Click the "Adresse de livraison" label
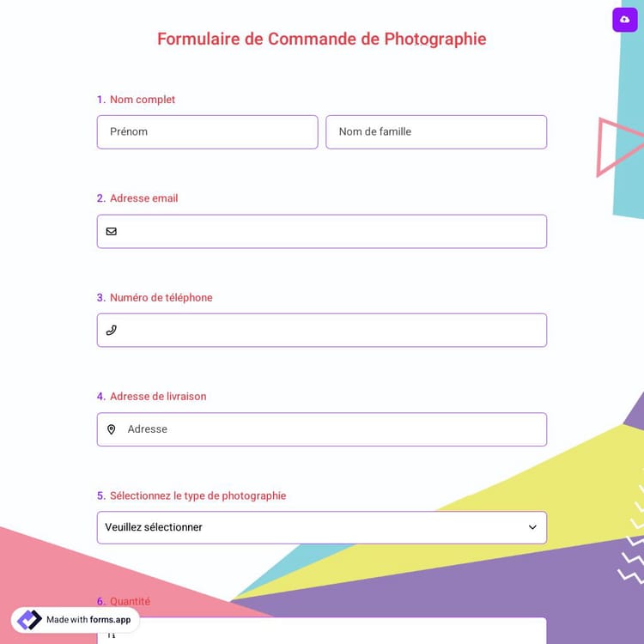Screen dimensions: 644x644 (x=158, y=397)
